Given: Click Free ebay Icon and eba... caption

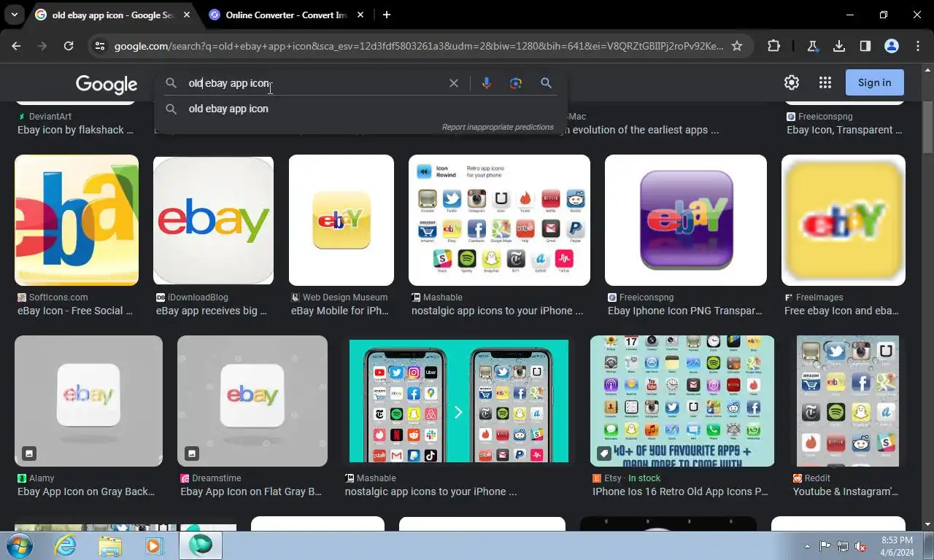Looking at the screenshot, I should point(841,311).
